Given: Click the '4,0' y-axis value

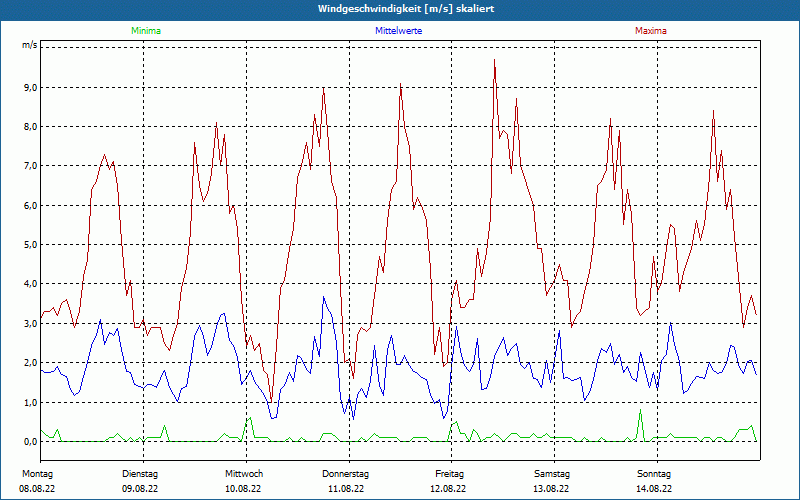Looking at the screenshot, I should (30, 284).
